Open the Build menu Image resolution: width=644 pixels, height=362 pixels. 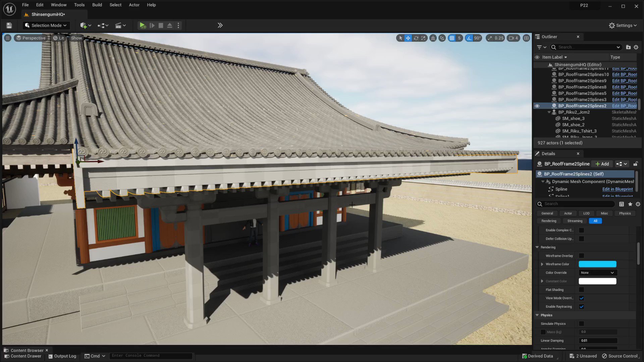(97, 5)
